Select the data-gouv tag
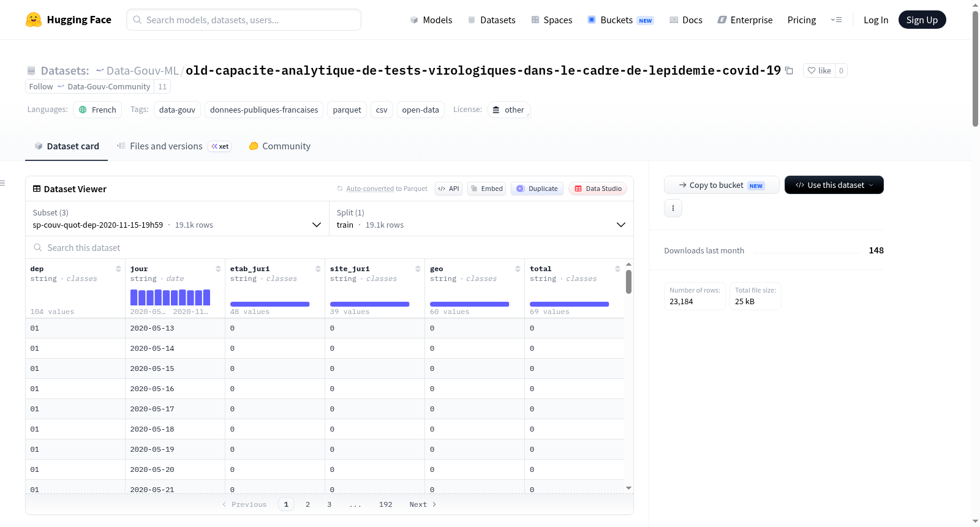This screenshot has height=527, width=980. [x=177, y=110]
